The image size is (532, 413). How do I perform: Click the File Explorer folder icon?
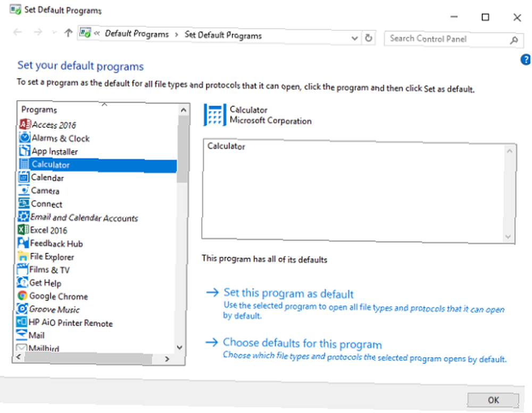pyautogui.click(x=23, y=256)
